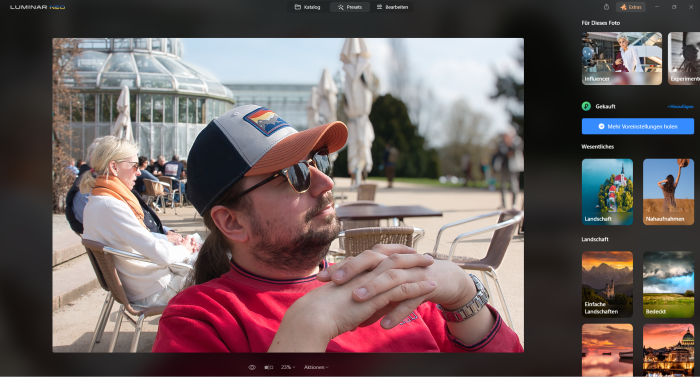Open the Bedeckt preset thumbnail
The image size is (700, 377).
(668, 284)
